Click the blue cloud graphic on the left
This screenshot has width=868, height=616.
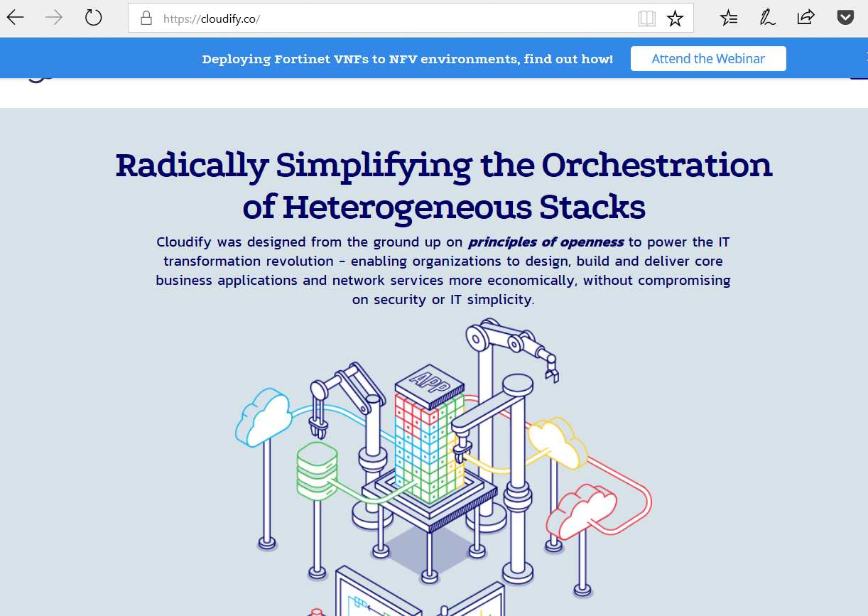(263, 416)
